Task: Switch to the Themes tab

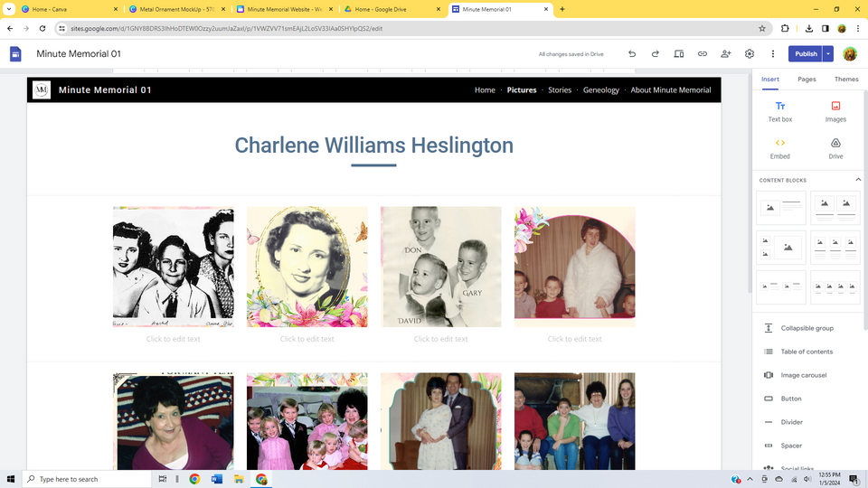Action: click(x=846, y=80)
